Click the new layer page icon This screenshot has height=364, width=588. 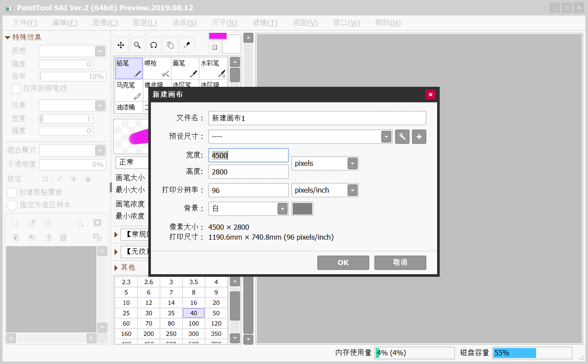point(15,223)
